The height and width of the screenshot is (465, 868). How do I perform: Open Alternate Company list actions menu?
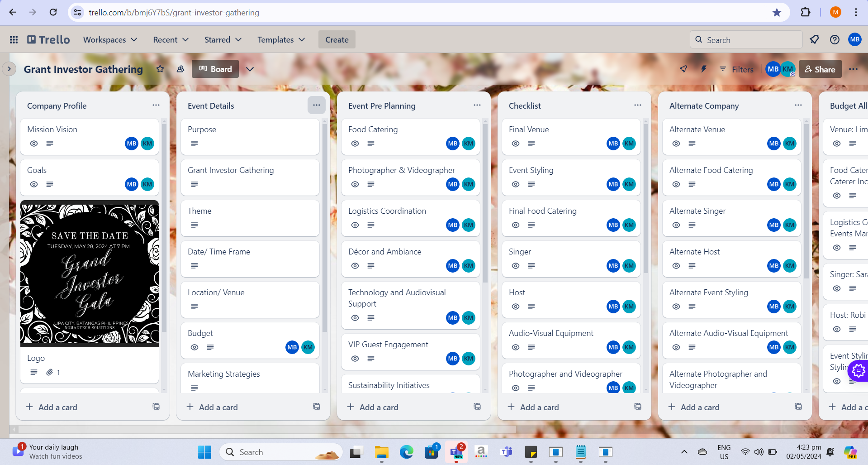coord(798,105)
